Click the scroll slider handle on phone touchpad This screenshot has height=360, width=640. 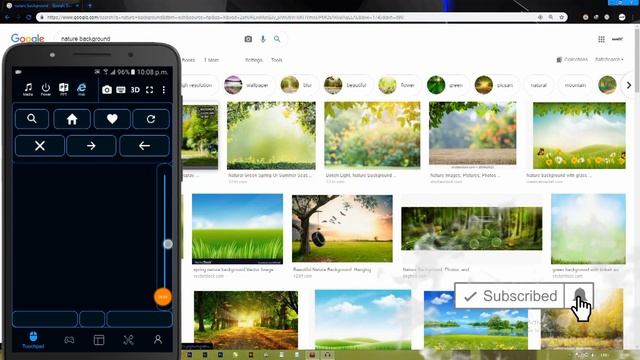[x=168, y=244]
